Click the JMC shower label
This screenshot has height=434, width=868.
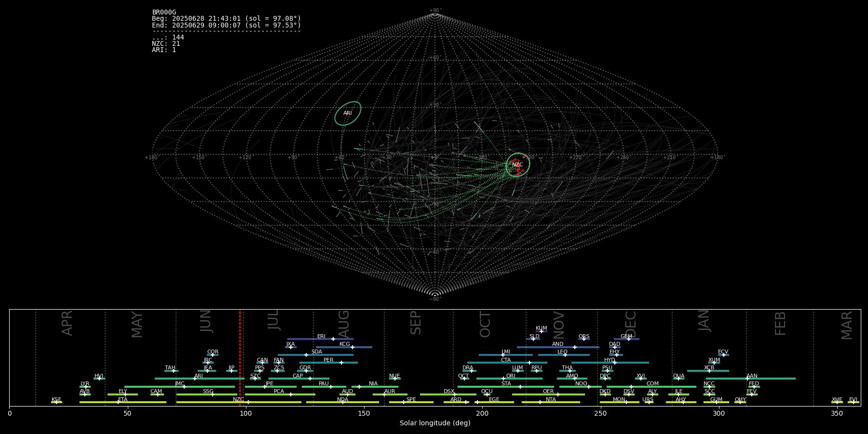click(180, 384)
